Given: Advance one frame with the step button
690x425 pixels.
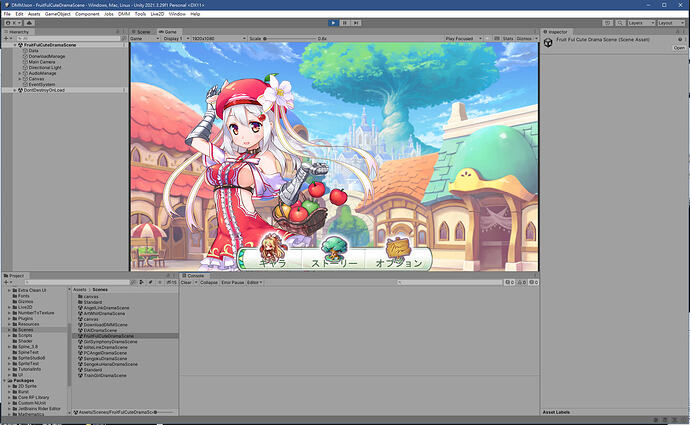Looking at the screenshot, I should tap(356, 23).
